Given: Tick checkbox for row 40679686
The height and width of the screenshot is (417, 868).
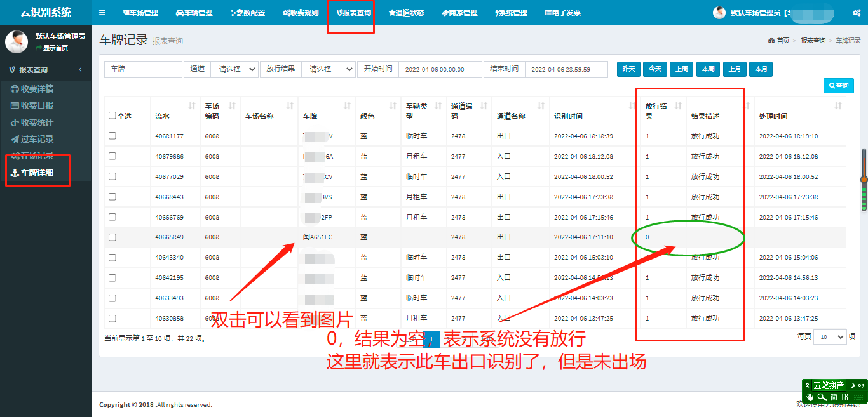Looking at the screenshot, I should 112,156.
